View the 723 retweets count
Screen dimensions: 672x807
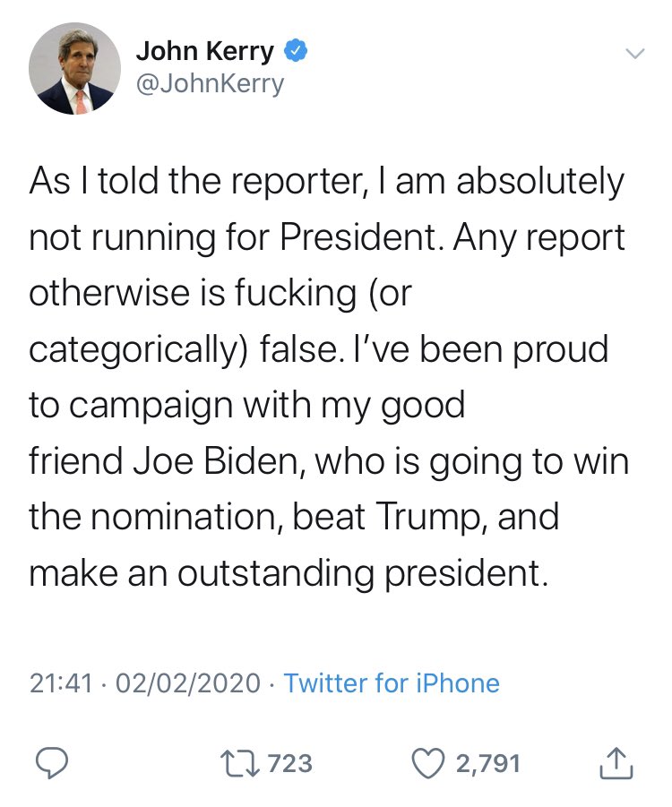coord(290,763)
